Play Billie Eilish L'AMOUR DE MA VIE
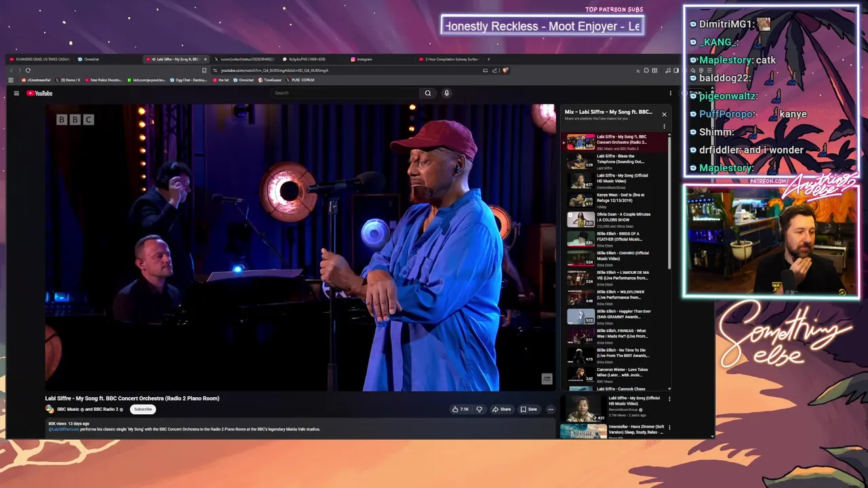The height and width of the screenshot is (488, 868). (x=614, y=278)
